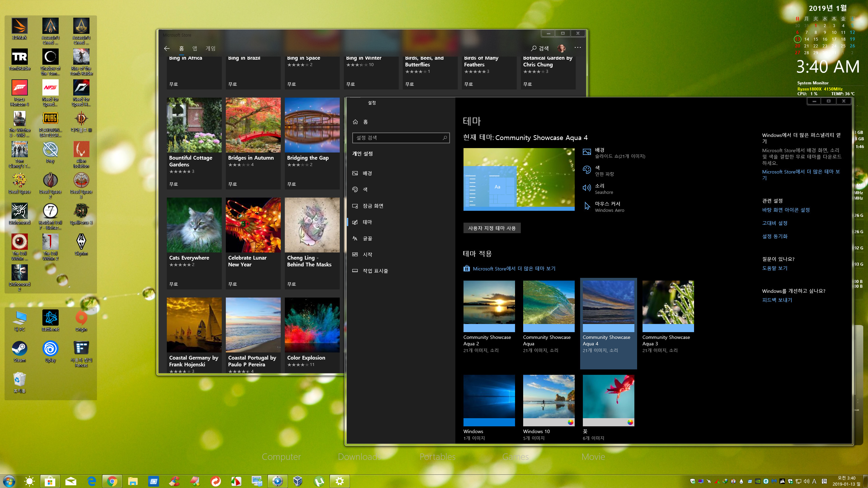This screenshot has width=868, height=488.
Task: Open PLAYERUNKNOWN'S BATTLEGROUNDS desktop icon
Action: [50, 124]
